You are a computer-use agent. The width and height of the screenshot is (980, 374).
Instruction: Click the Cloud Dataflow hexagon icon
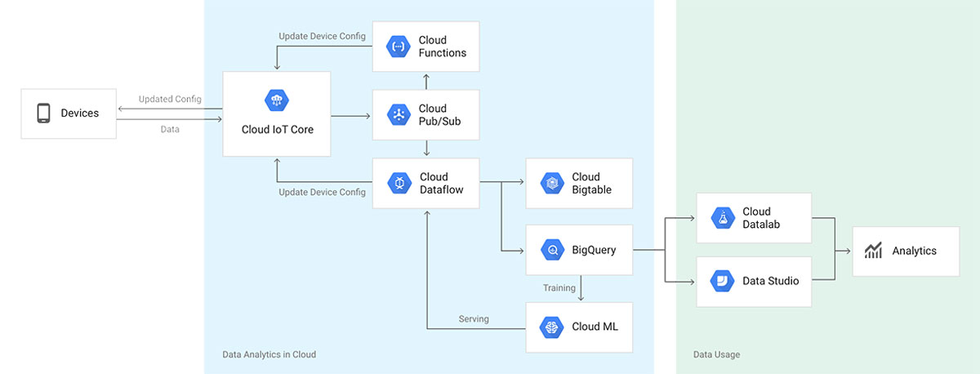coord(399,184)
